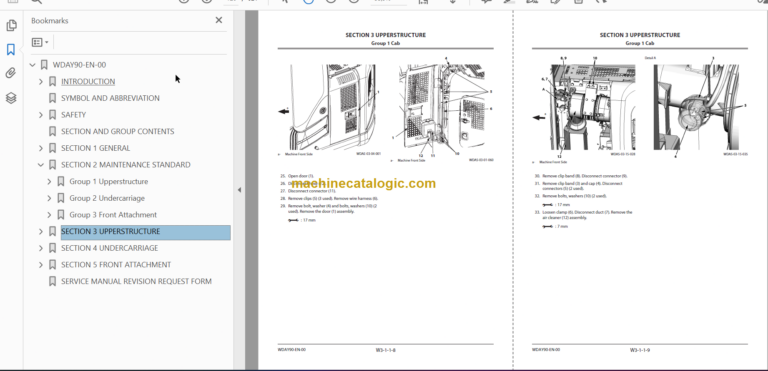
Task: Expand the INTRODUCTION bookmark
Action: (41, 81)
